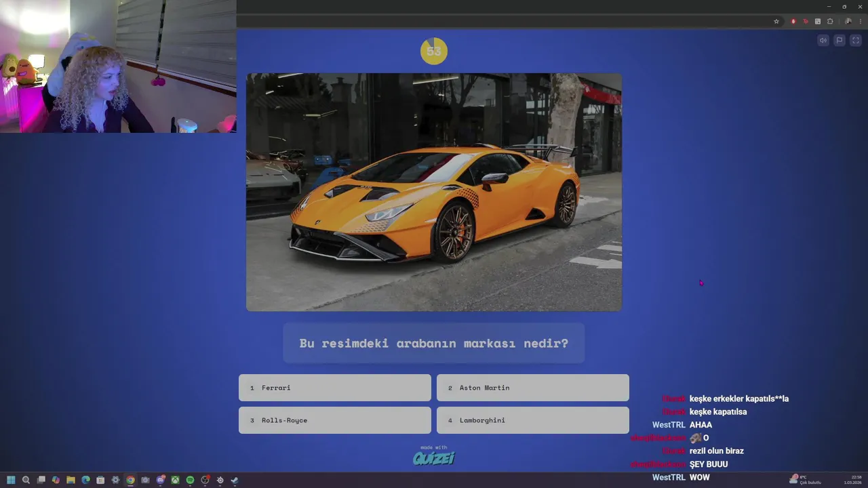Switch to Google Chrome on taskbar

point(130,480)
